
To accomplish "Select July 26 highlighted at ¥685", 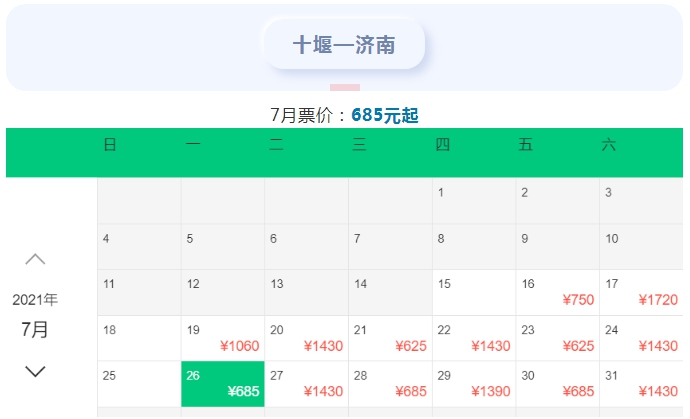I will [x=223, y=384].
